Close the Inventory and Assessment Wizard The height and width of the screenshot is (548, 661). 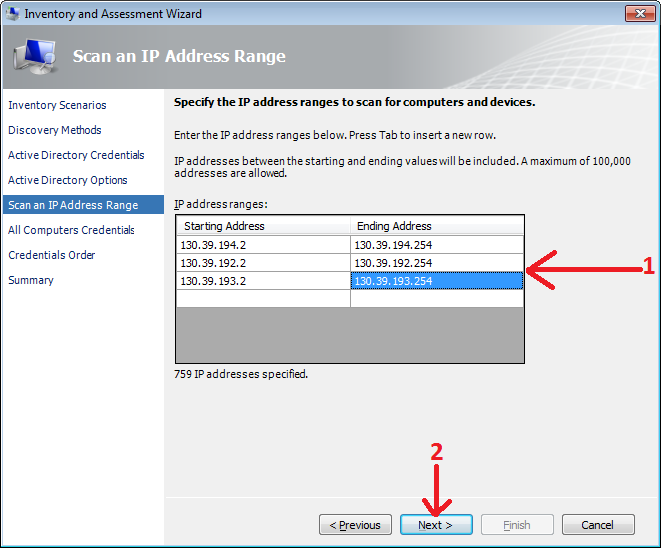tap(639, 14)
